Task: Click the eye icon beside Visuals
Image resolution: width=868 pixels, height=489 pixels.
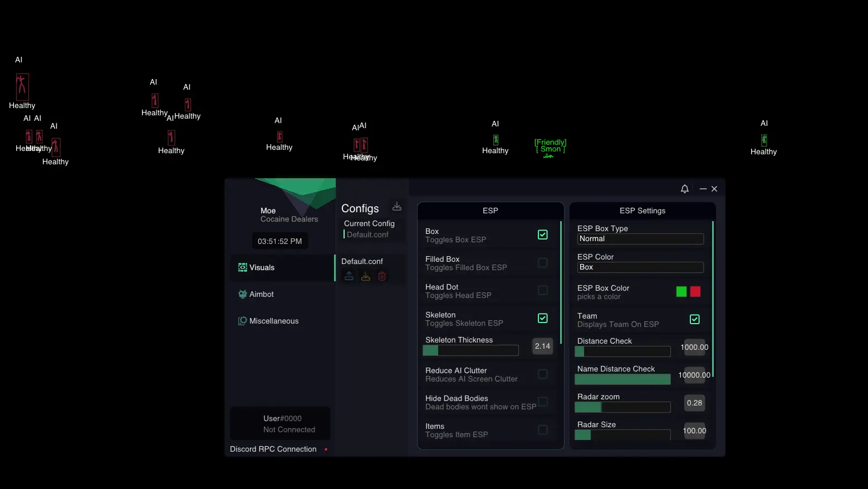Action: [242, 267]
